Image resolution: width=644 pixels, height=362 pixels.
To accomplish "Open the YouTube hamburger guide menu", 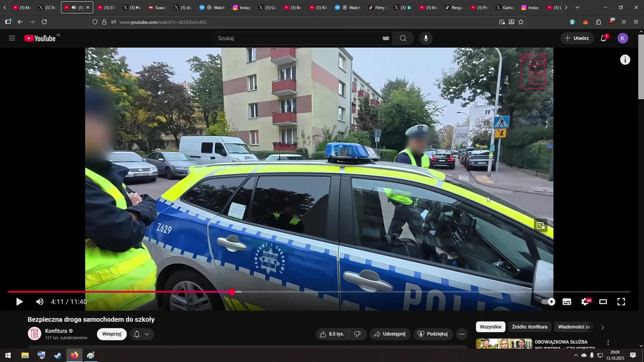I will [12, 38].
